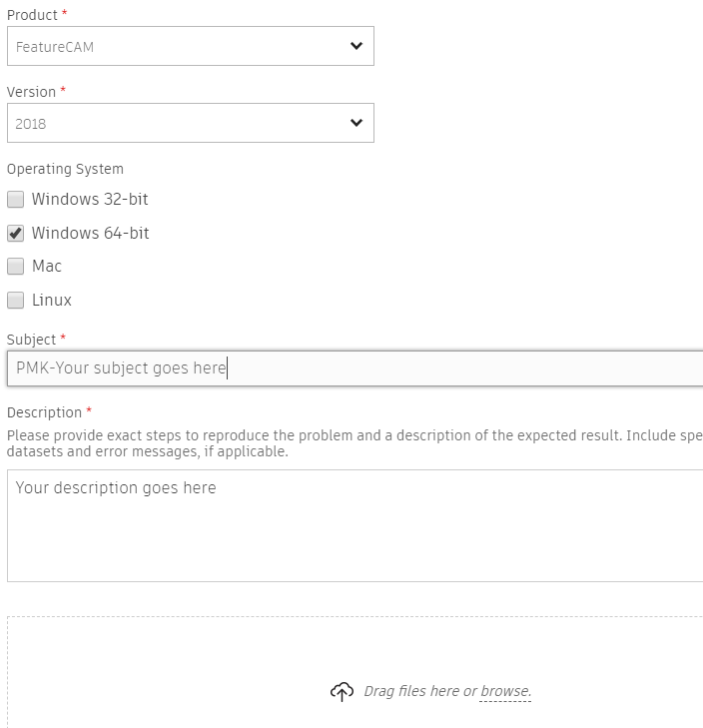The height and width of the screenshot is (728, 703).
Task: Click the "Linux" option label
Action: click(x=52, y=300)
